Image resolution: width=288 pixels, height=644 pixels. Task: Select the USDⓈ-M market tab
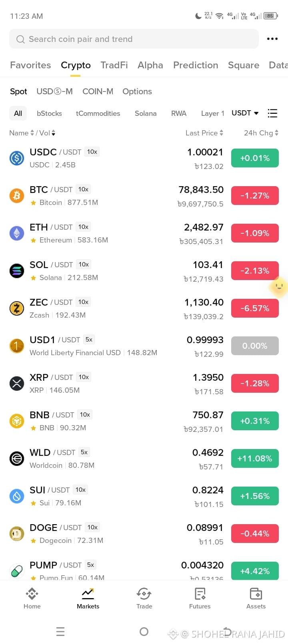tap(54, 91)
